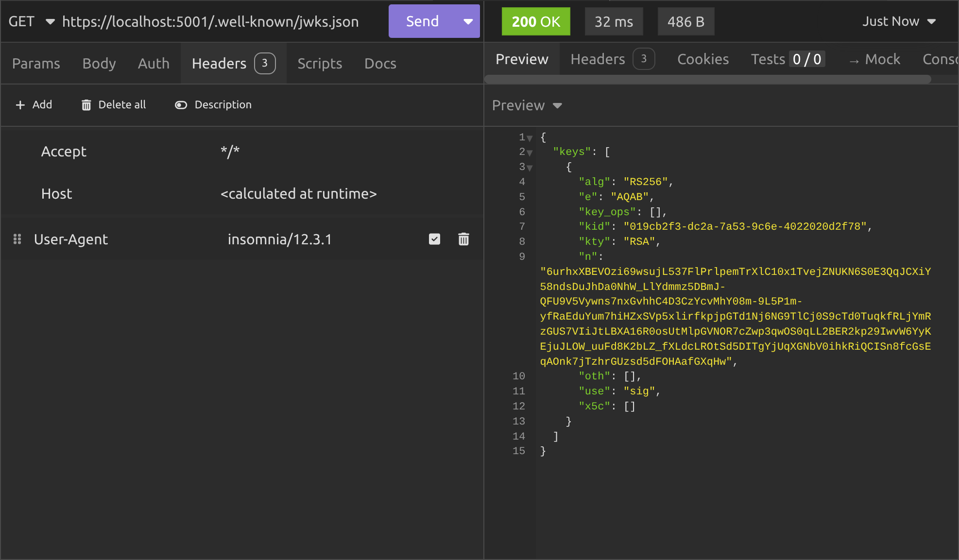Image resolution: width=959 pixels, height=560 pixels.
Task: Switch to the Body tab
Action: tap(99, 64)
